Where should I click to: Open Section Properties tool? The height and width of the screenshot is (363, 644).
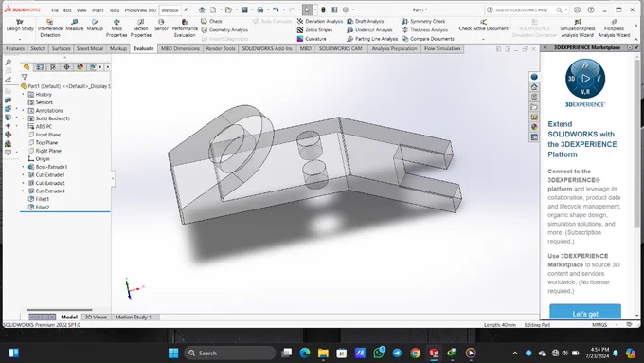140,27
